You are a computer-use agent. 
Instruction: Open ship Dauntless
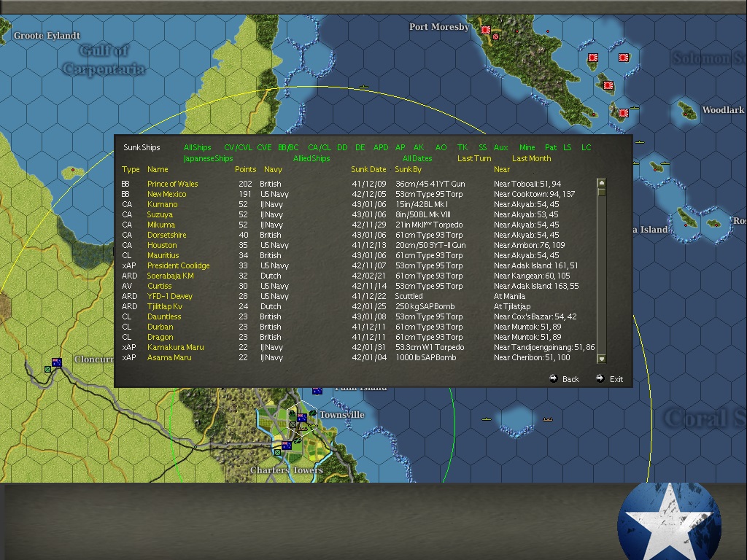point(164,316)
